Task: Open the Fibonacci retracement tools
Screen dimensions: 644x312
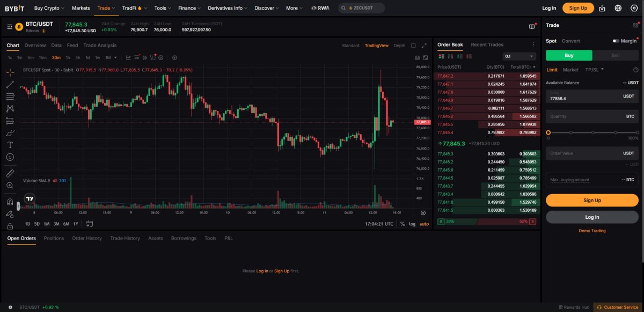Action: 10,96
